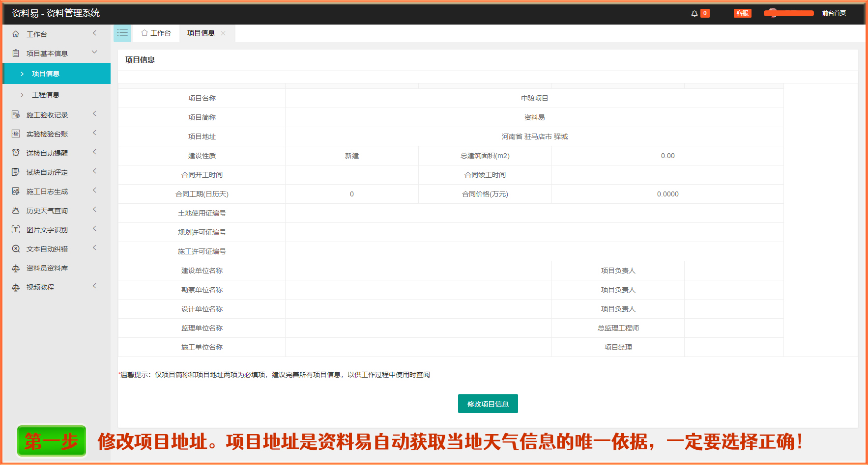Click the 施工日志生成 sidebar icon

16,191
